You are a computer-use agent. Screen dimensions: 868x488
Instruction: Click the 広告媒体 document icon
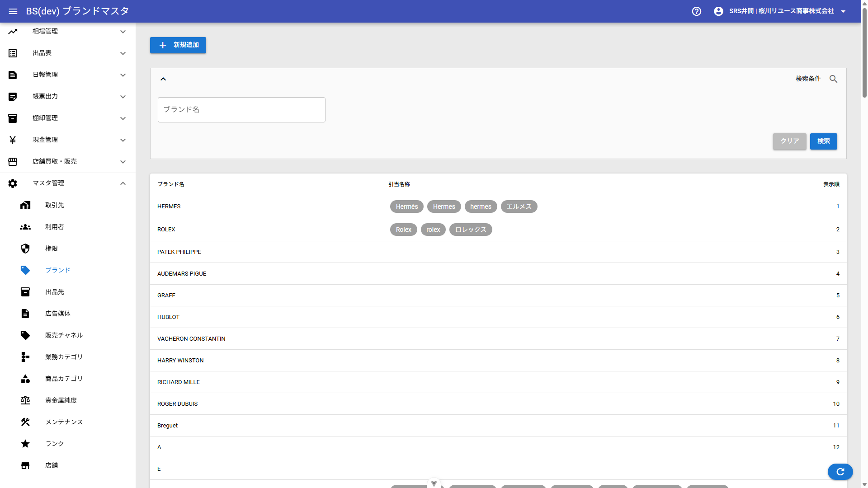coord(25,314)
